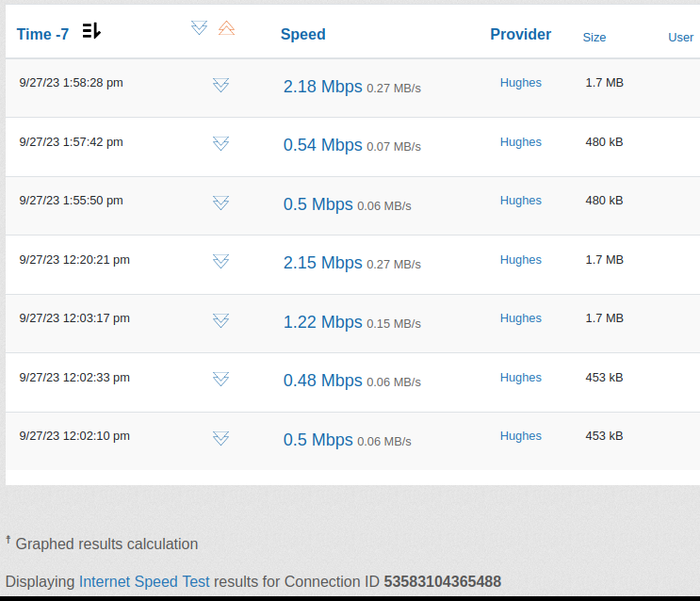Click the User column header
The height and width of the screenshot is (601, 700).
(x=680, y=38)
